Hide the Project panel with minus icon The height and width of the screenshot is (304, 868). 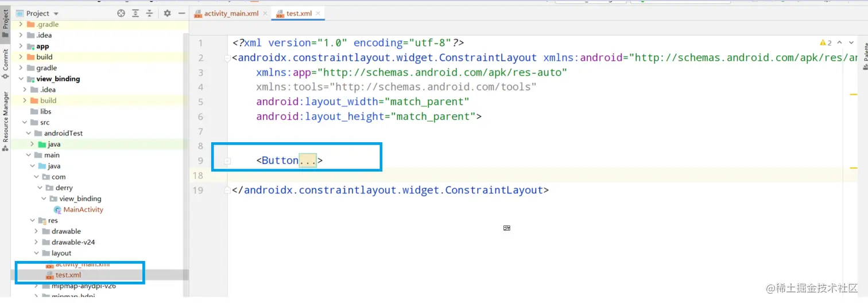[182, 13]
